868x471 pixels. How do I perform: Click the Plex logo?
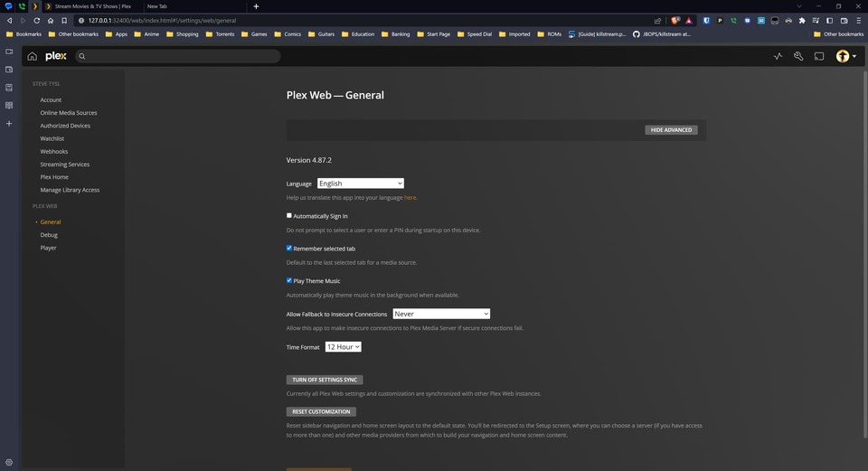[55, 56]
